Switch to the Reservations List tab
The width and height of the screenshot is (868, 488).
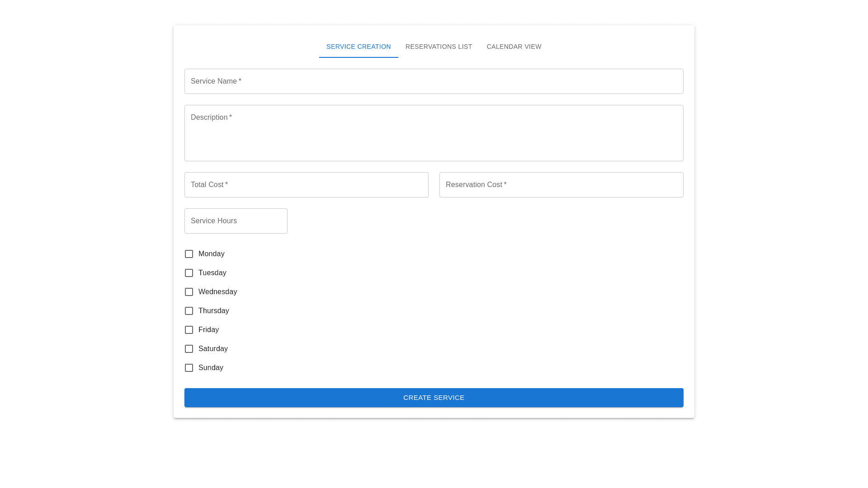tap(439, 47)
